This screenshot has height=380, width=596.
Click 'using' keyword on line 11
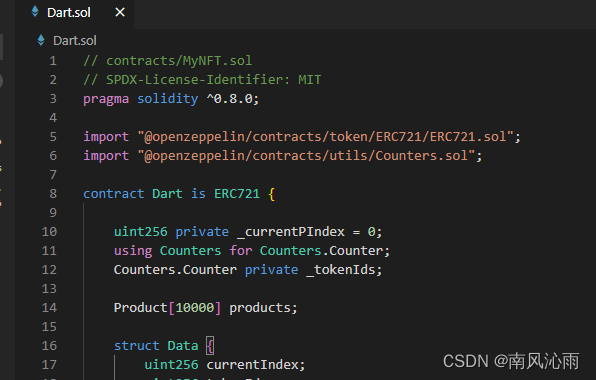click(133, 251)
